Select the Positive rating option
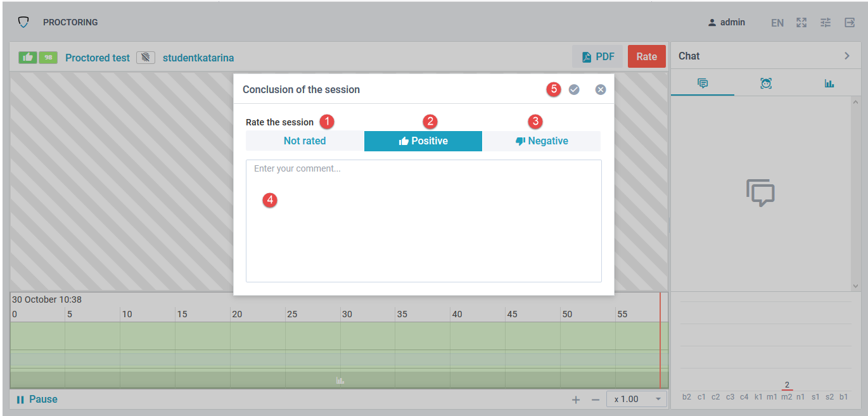The height and width of the screenshot is (416, 868). tap(423, 141)
